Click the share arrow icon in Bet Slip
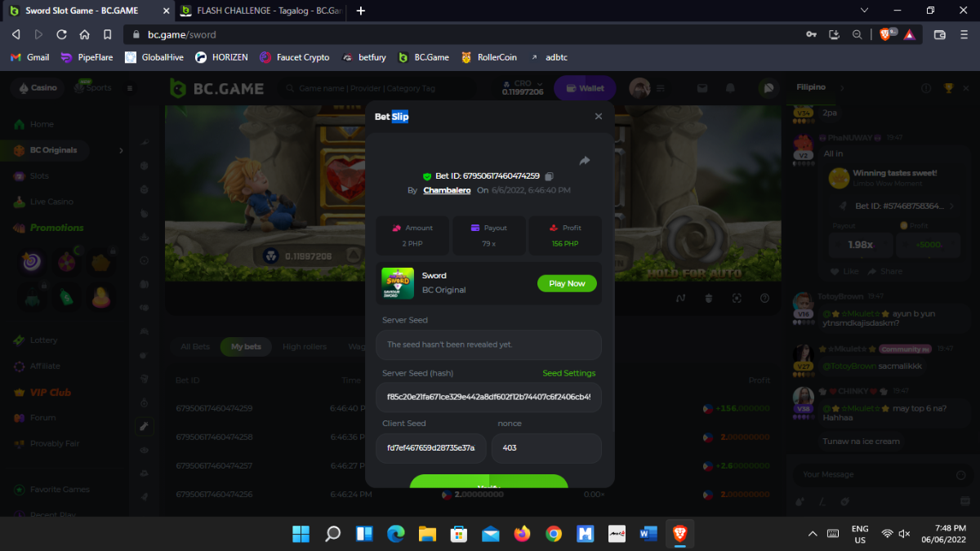 point(585,161)
